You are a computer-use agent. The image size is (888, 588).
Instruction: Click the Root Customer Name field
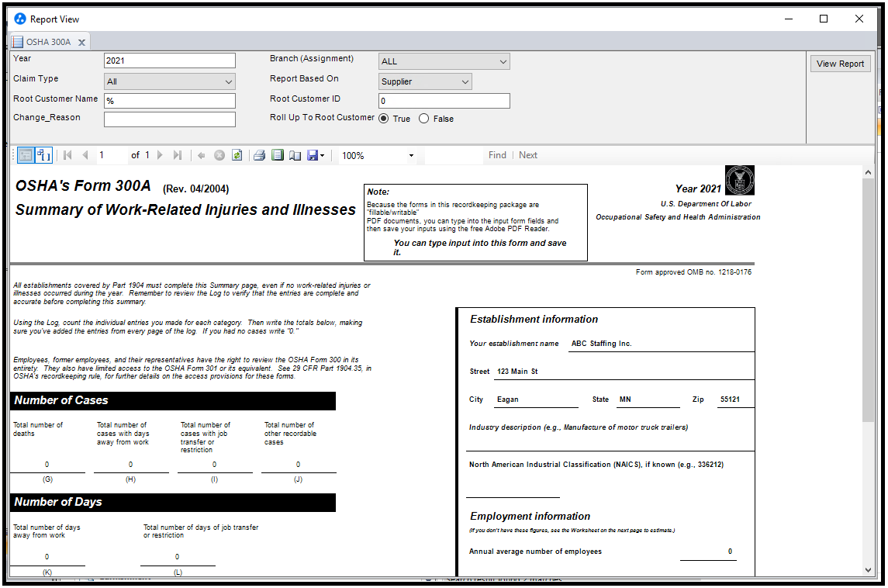[x=170, y=101]
